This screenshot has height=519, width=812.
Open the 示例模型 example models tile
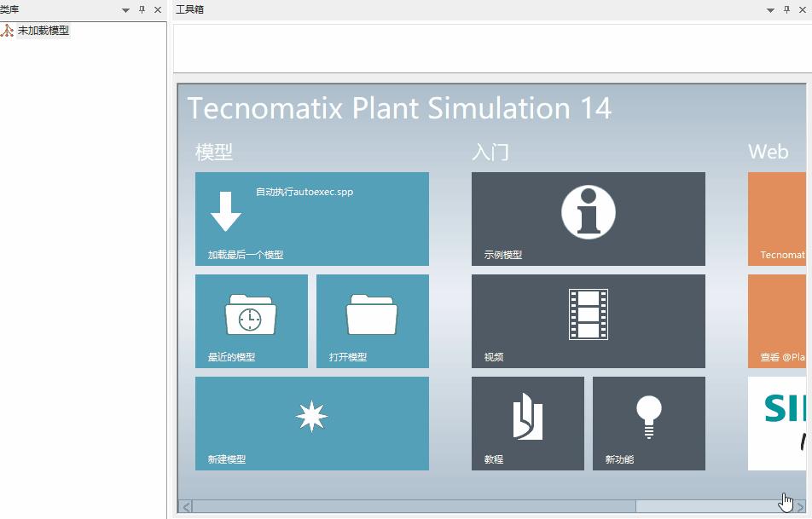588,218
